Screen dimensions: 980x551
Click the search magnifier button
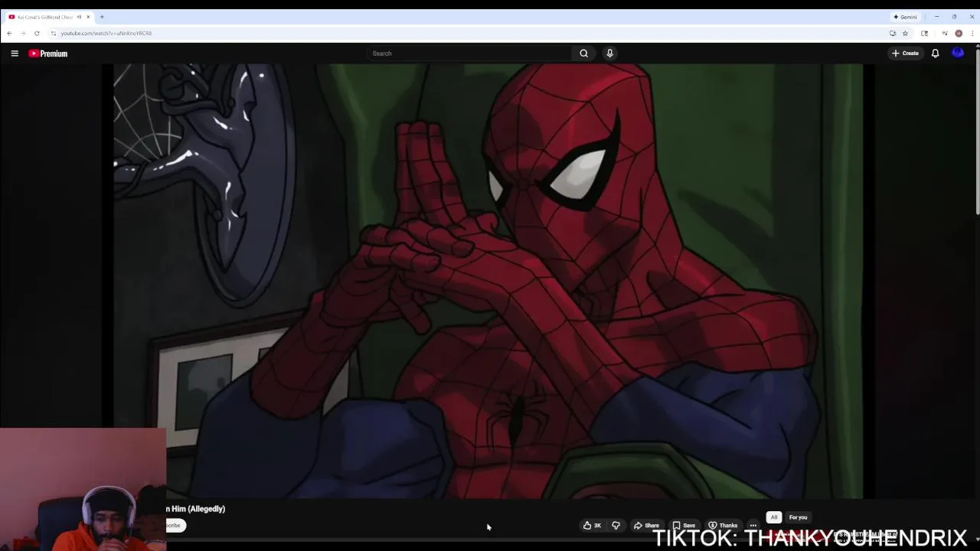(583, 54)
